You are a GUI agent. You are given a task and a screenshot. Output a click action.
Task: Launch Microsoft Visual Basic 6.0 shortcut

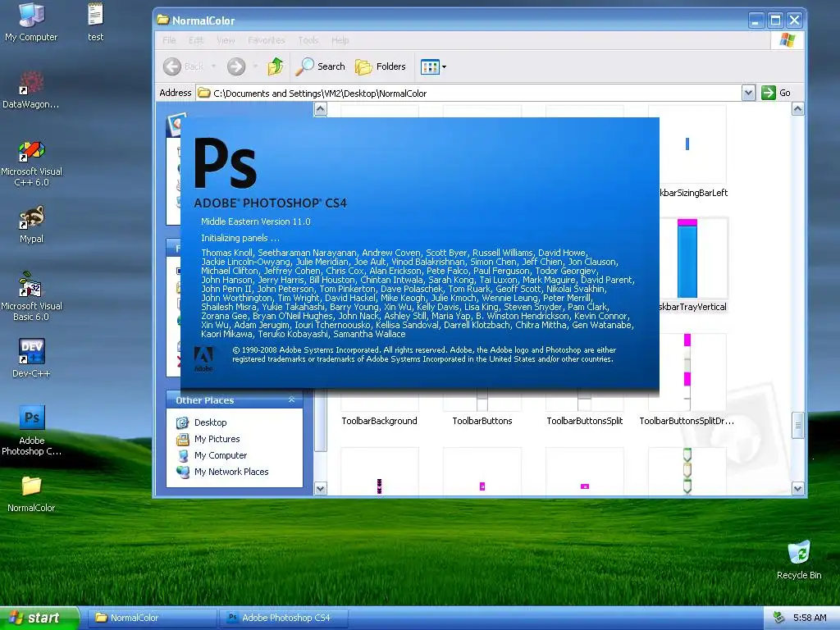click(x=31, y=296)
